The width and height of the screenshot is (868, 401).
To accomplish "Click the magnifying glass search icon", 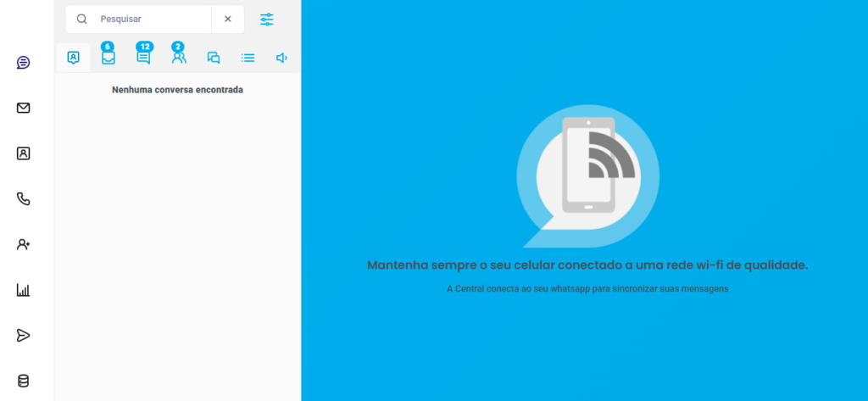I will tap(82, 19).
